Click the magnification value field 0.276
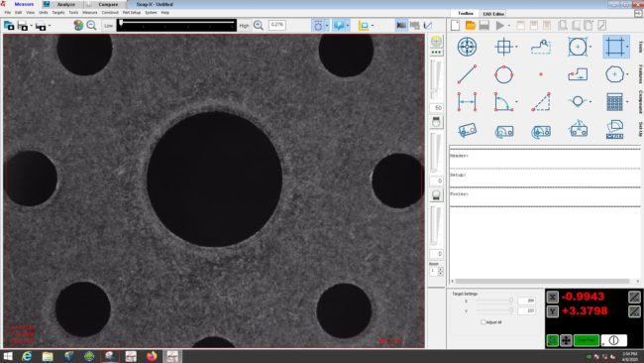Image resolution: width=644 pixels, height=363 pixels. (x=277, y=25)
